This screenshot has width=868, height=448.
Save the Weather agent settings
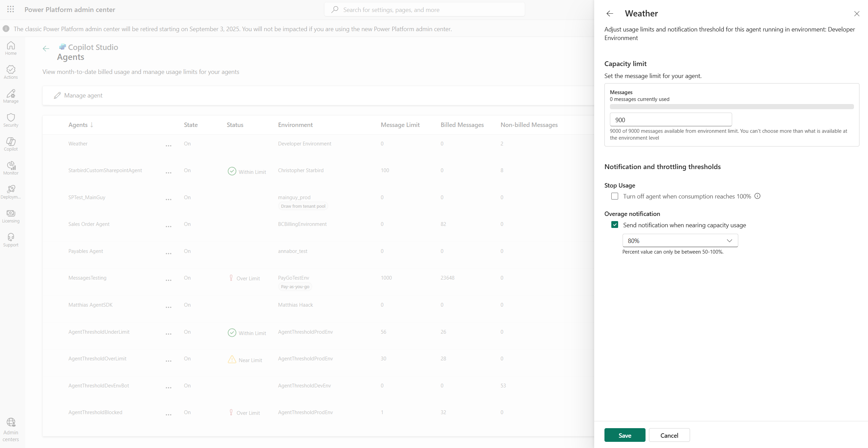(625, 435)
